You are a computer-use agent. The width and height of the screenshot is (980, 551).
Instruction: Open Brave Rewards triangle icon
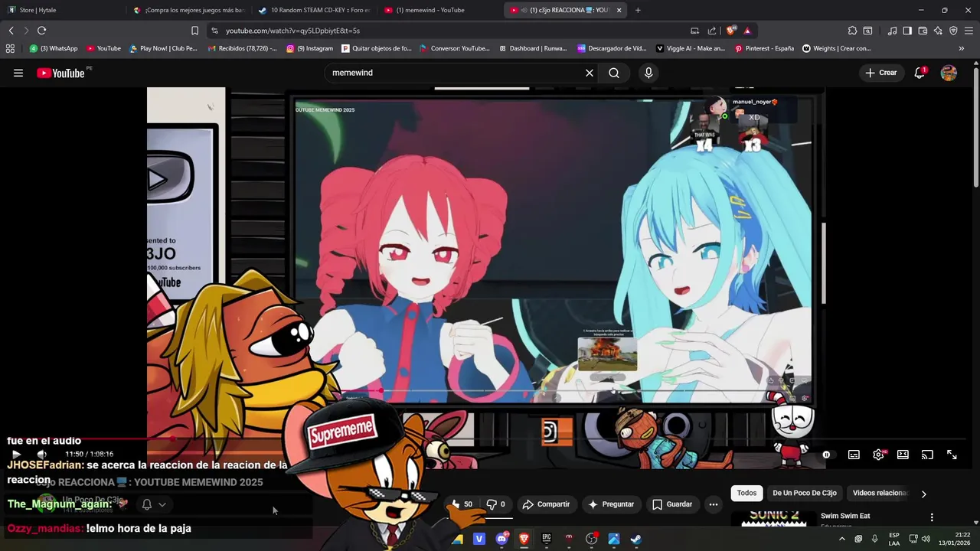(747, 31)
